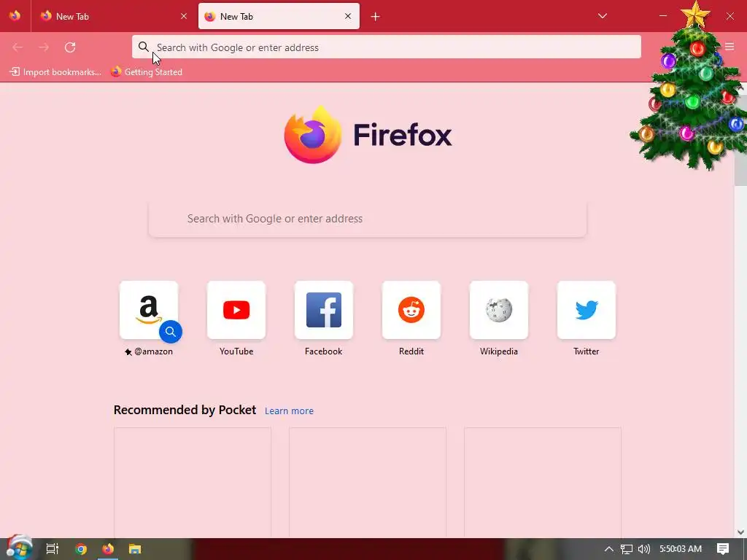Open the first Pocket story card
This screenshot has height=560, width=747.
(x=193, y=483)
